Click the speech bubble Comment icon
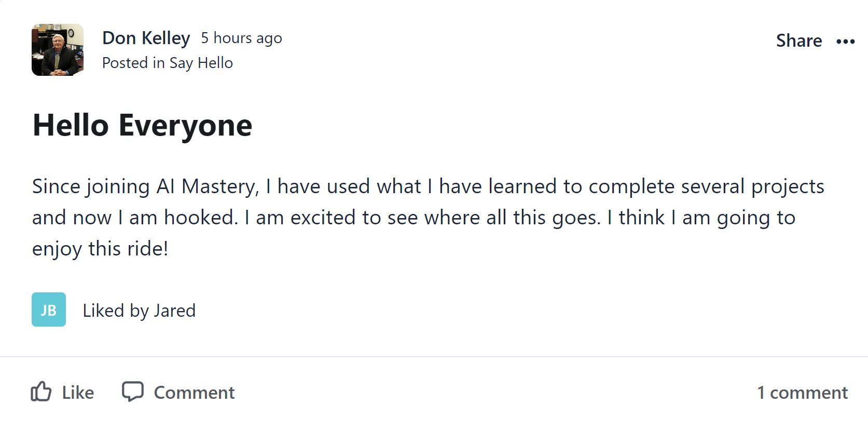The image size is (868, 431). pos(133,392)
